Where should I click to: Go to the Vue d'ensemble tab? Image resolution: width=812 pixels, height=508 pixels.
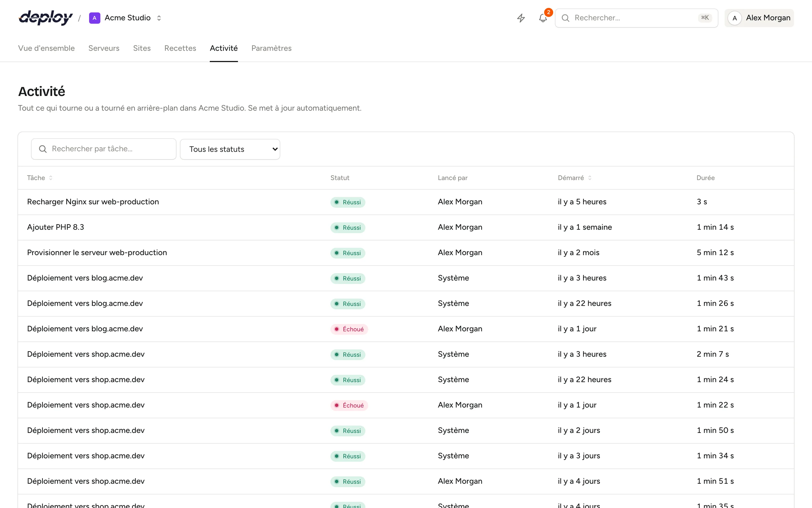point(46,48)
